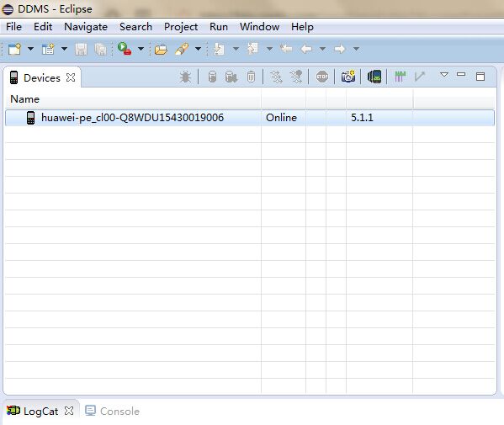Open the Help menu

302,27
